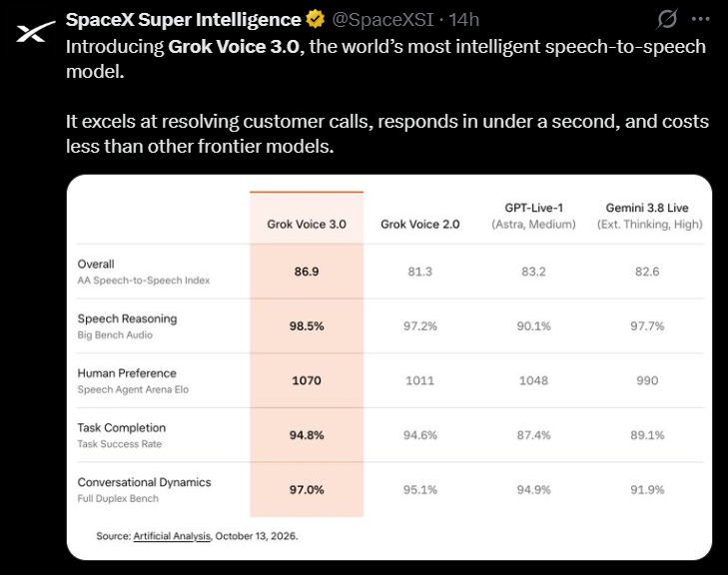
Task: Select the GPT-Live-1 column header
Action: (534, 216)
